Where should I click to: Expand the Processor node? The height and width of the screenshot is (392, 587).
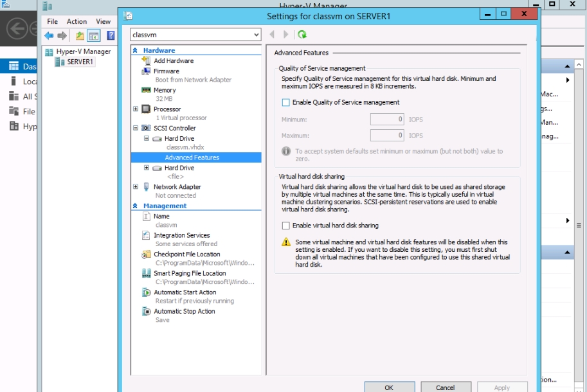[x=136, y=109]
